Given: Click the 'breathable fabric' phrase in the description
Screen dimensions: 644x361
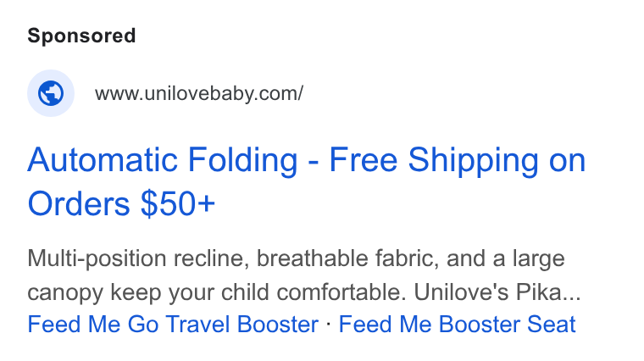Looking at the screenshot, I should (x=347, y=258).
